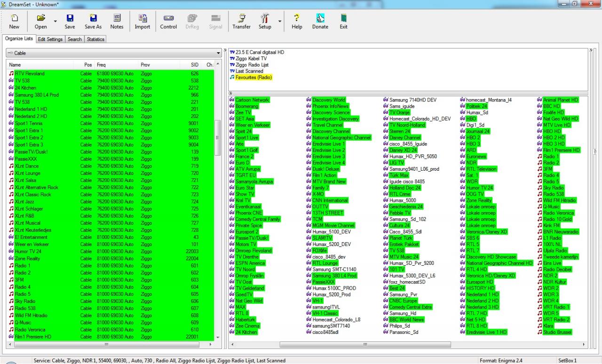
Task: Open a settings file with Open icon
Action: point(41,22)
